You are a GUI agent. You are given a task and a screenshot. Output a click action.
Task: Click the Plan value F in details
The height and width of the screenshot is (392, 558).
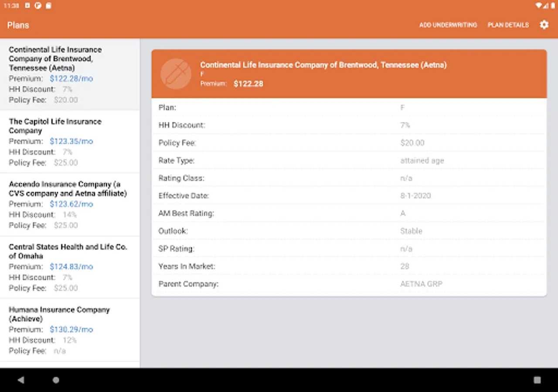[x=402, y=108]
